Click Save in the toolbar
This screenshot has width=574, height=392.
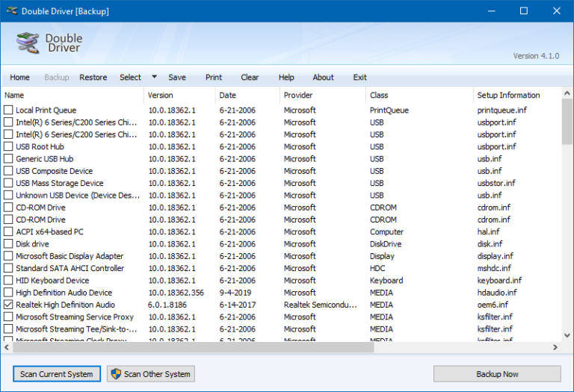(x=177, y=78)
